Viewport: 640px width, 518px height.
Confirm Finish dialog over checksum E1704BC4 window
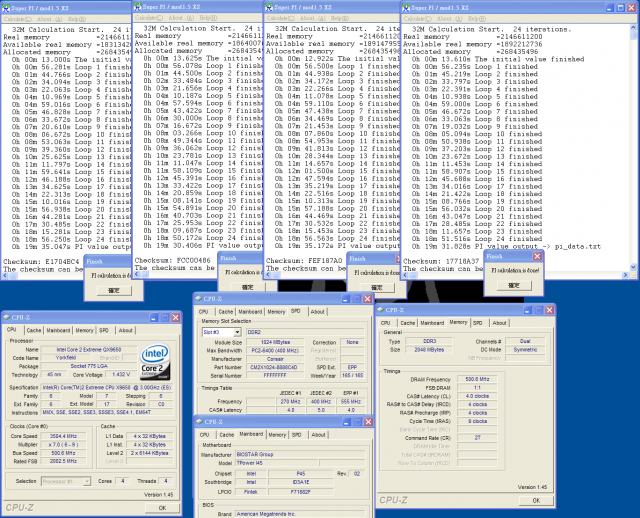pyautogui.click(x=114, y=290)
